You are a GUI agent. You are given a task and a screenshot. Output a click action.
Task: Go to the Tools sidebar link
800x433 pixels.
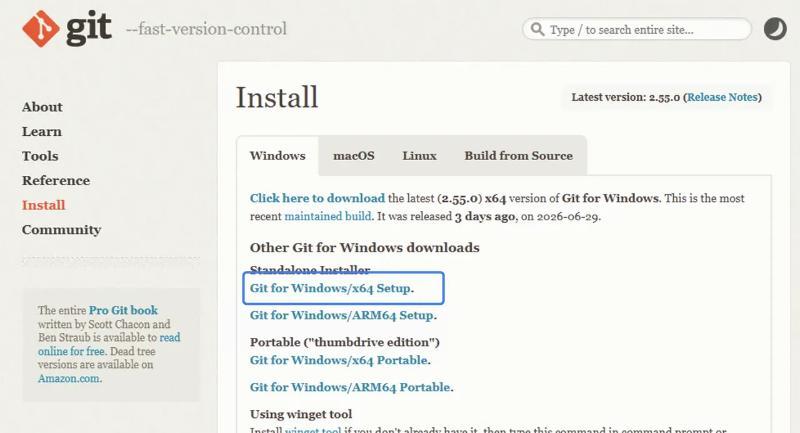(x=40, y=156)
